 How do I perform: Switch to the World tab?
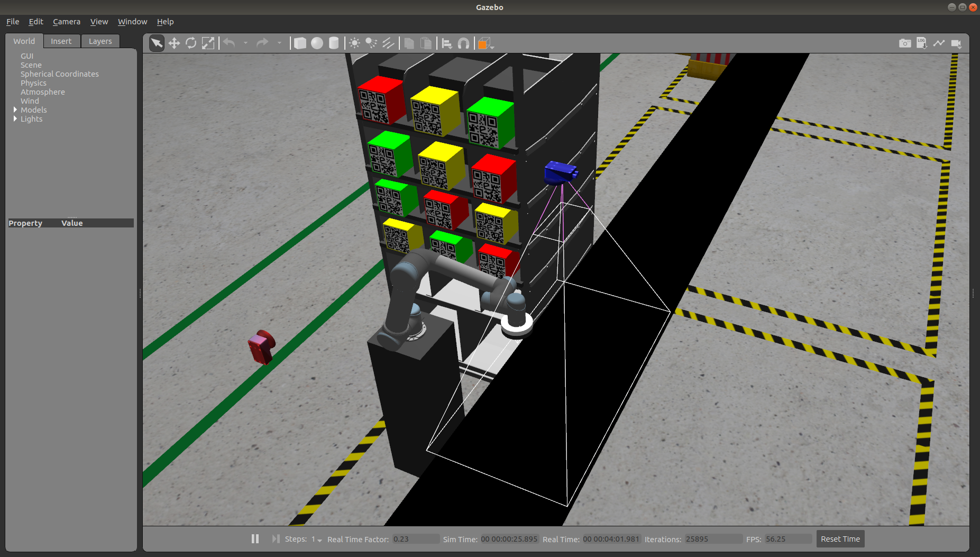[x=24, y=41]
